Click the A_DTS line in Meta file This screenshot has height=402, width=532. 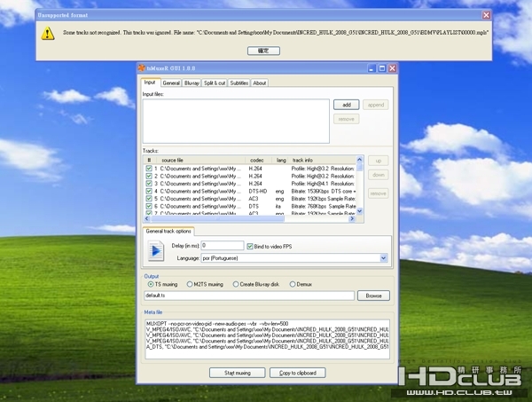(268, 347)
